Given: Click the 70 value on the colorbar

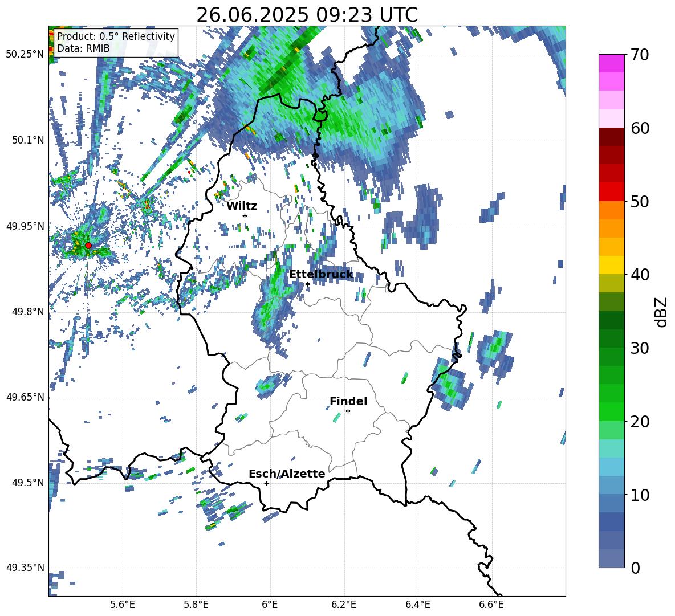Looking at the screenshot, I should (x=640, y=55).
